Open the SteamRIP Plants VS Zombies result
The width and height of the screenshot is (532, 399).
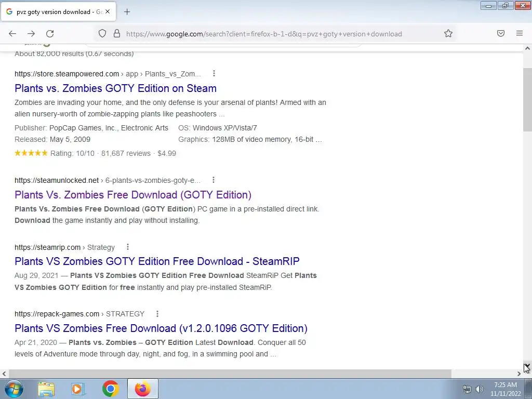[x=157, y=261]
